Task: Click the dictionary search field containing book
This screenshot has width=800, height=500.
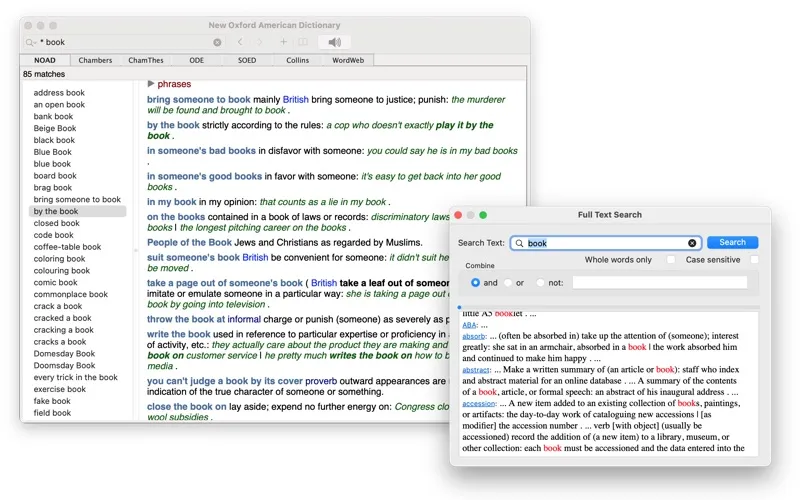Action: [x=125, y=42]
